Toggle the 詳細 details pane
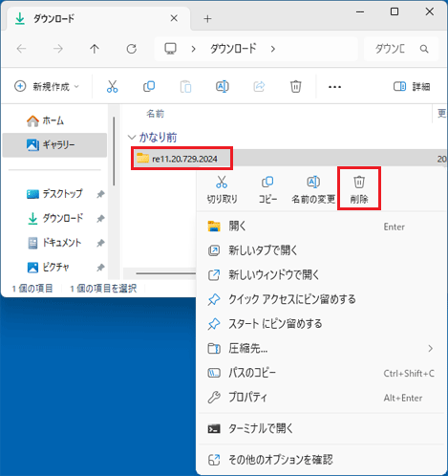Screen dimensions: 448x476 pos(412,86)
